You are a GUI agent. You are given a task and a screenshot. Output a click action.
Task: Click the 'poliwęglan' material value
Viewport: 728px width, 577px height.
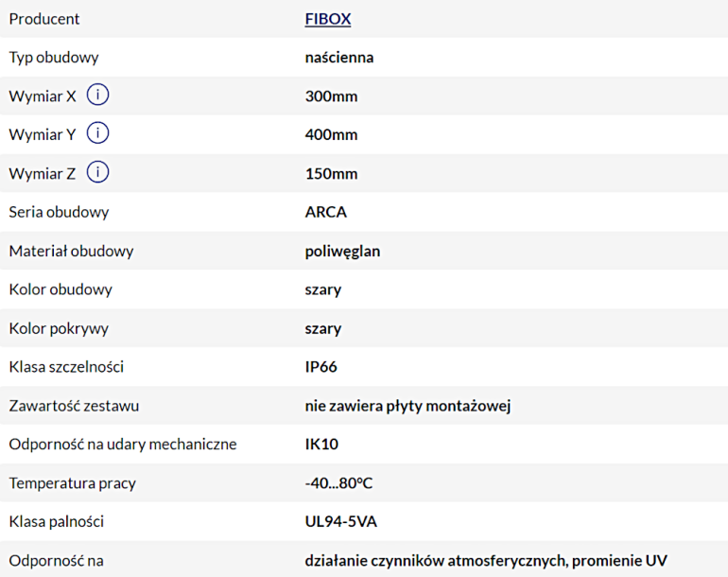(x=343, y=252)
